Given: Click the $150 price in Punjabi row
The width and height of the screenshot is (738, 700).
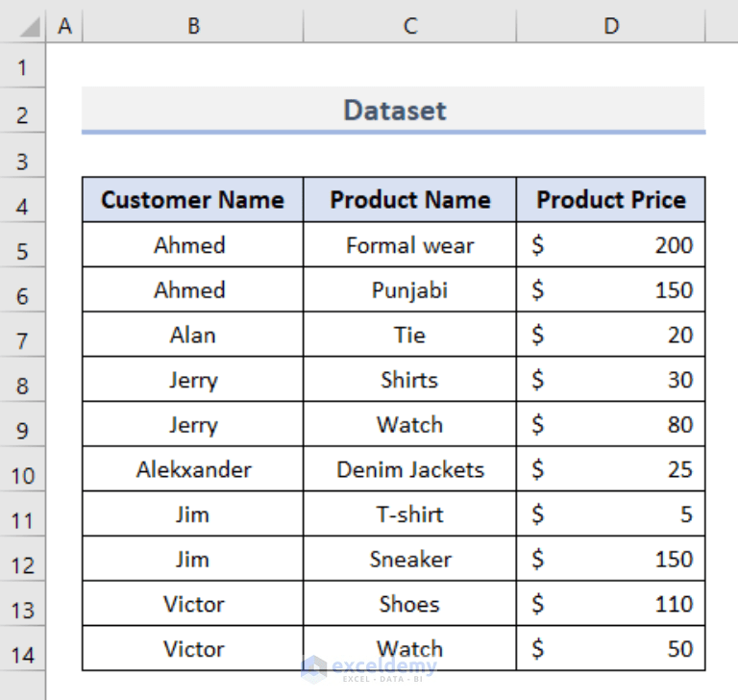Looking at the screenshot, I should pyautogui.click(x=611, y=289).
